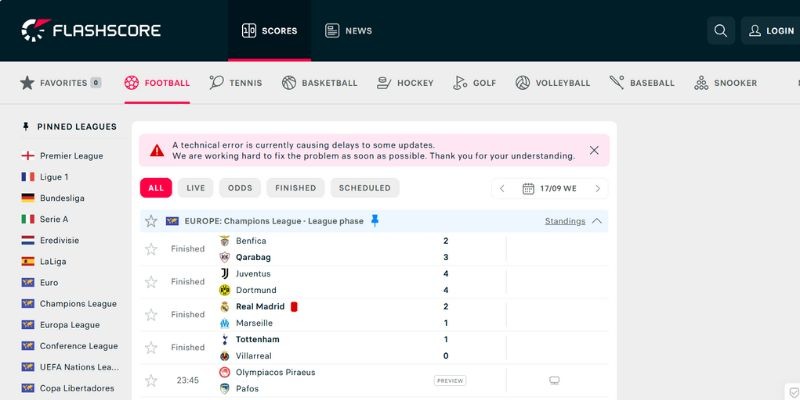This screenshot has width=800, height=400.
Task: Click the TV broadcast icon for Olympiacos match
Action: [555, 381]
